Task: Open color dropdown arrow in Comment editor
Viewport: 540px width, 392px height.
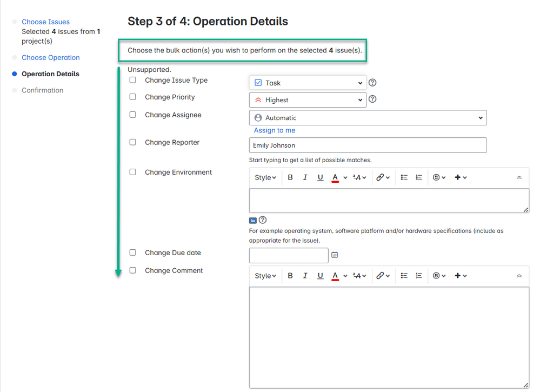Action: pyautogui.click(x=345, y=276)
